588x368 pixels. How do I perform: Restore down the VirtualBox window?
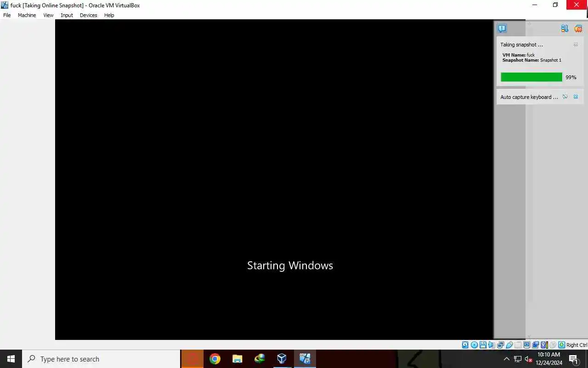click(555, 5)
